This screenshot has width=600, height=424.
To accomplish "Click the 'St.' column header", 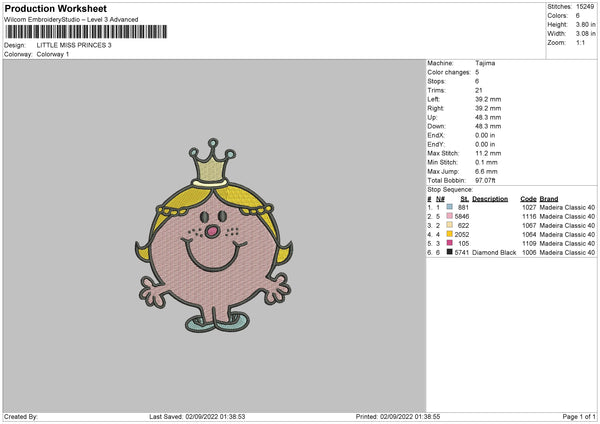I will point(464,199).
